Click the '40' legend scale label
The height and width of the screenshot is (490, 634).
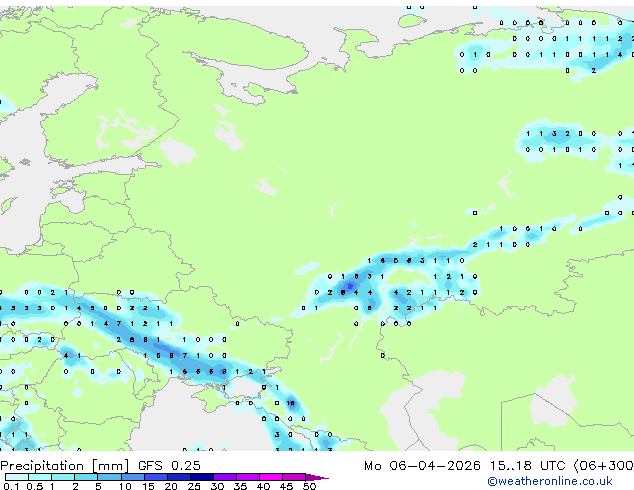coord(263,486)
